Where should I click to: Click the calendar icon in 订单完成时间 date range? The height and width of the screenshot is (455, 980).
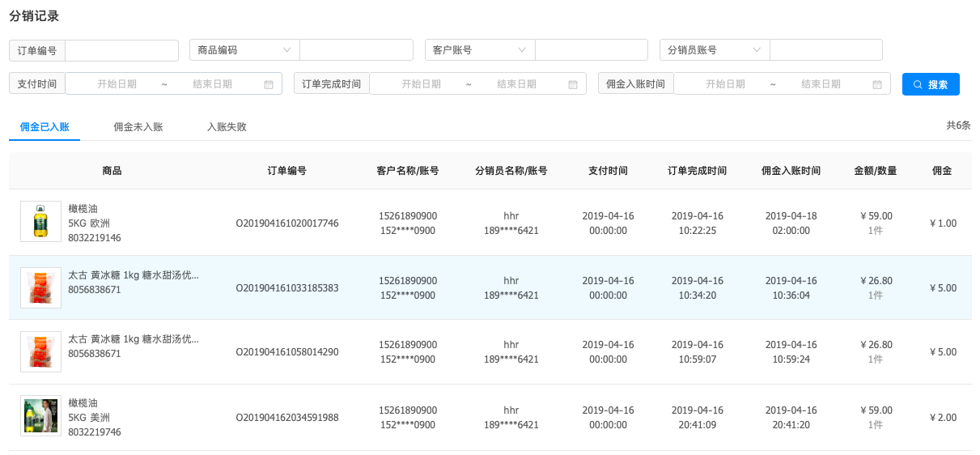[x=573, y=84]
